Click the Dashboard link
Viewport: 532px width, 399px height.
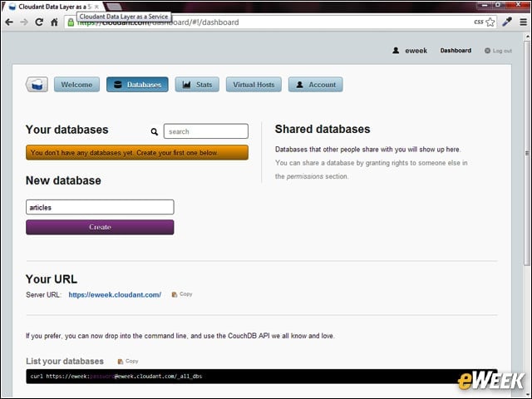(456, 51)
